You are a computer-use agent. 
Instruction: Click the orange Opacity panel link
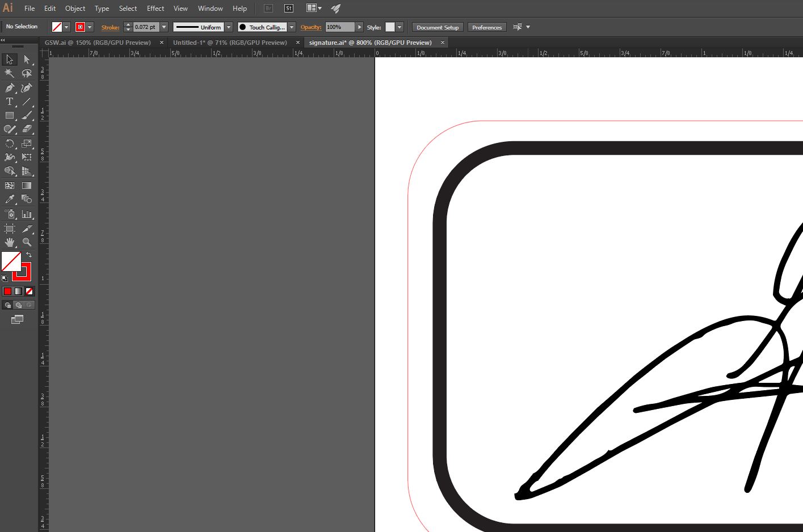pyautogui.click(x=311, y=27)
